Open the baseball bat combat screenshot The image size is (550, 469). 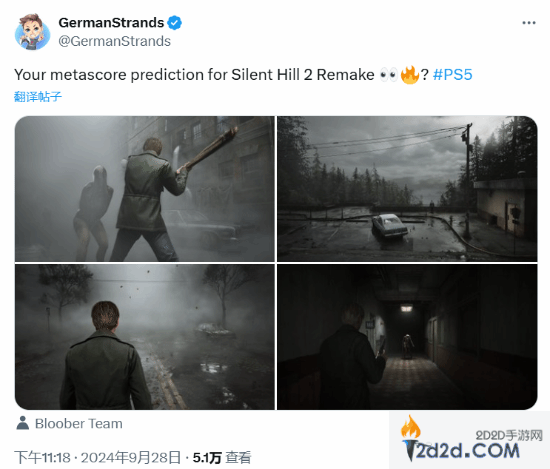tap(145, 189)
